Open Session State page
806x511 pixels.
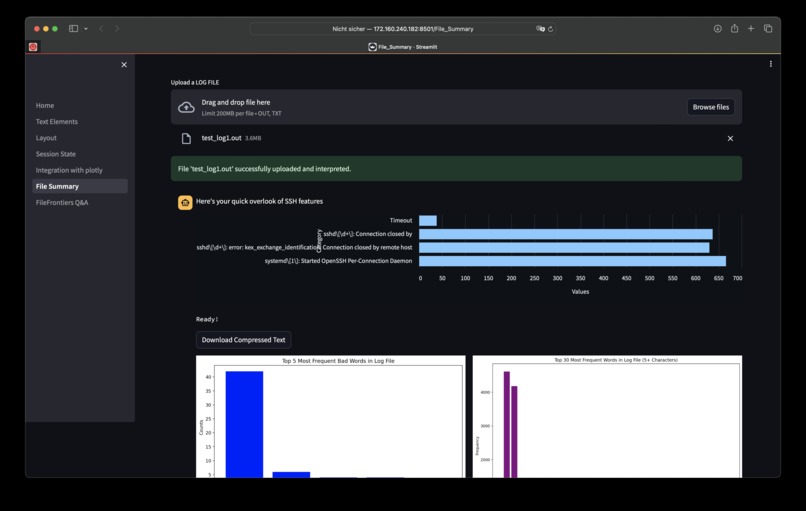(x=56, y=154)
